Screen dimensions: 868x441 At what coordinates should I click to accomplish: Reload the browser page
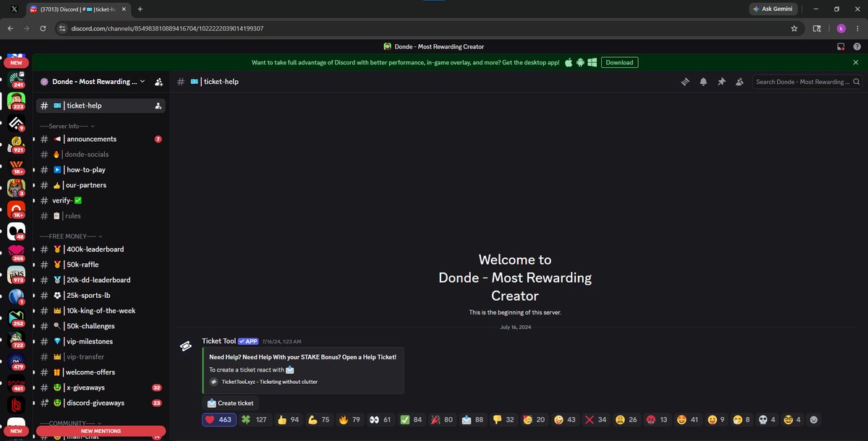click(x=43, y=28)
